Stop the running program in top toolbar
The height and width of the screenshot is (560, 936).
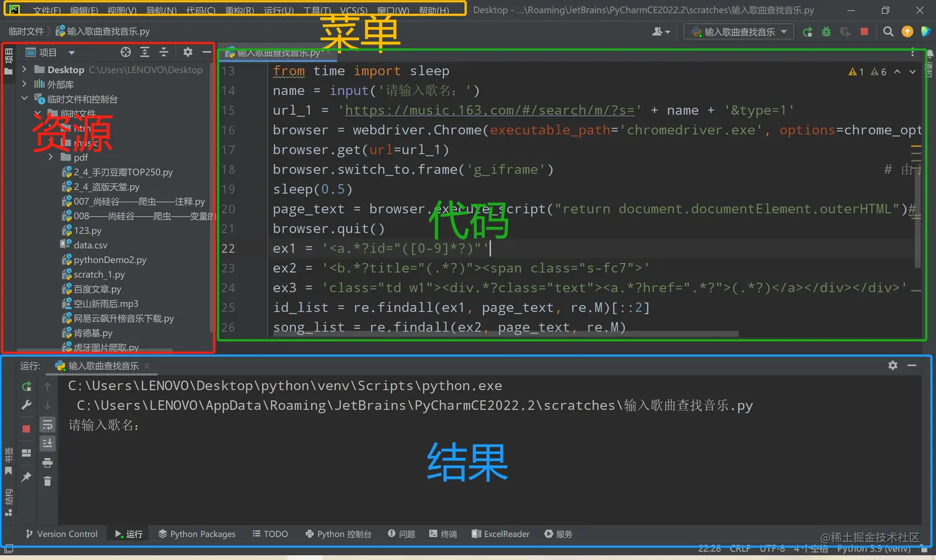(864, 32)
